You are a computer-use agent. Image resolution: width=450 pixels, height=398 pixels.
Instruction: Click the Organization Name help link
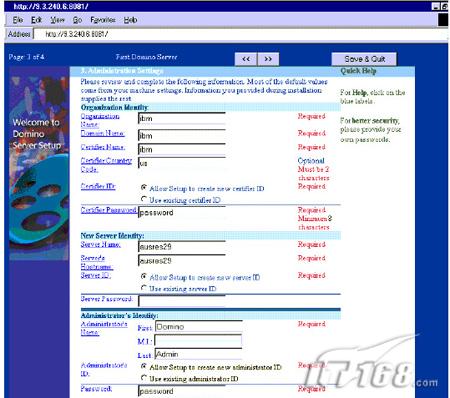coord(100,120)
